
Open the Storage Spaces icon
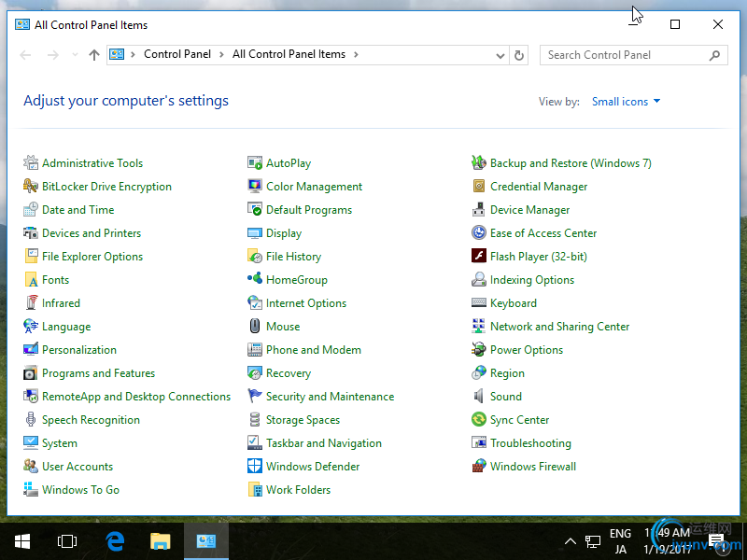(255, 419)
